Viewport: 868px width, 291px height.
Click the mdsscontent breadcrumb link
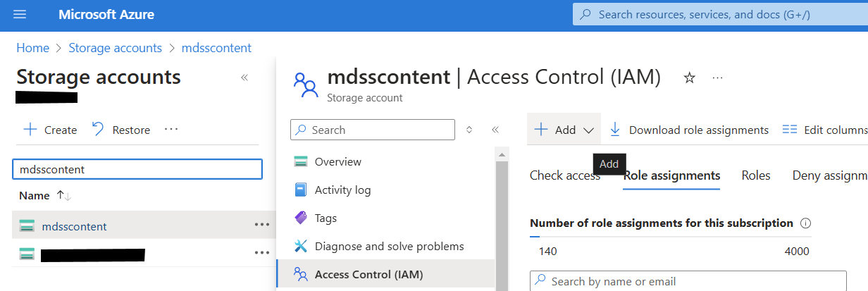(x=216, y=48)
